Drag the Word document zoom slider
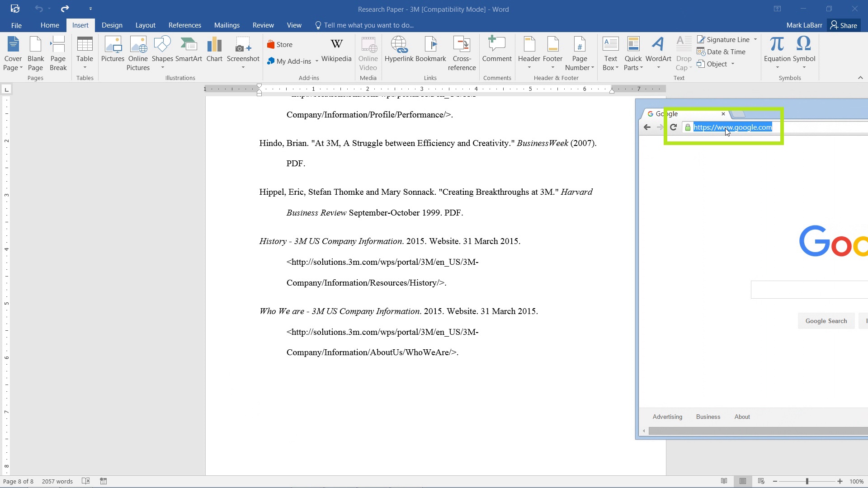 tap(808, 481)
